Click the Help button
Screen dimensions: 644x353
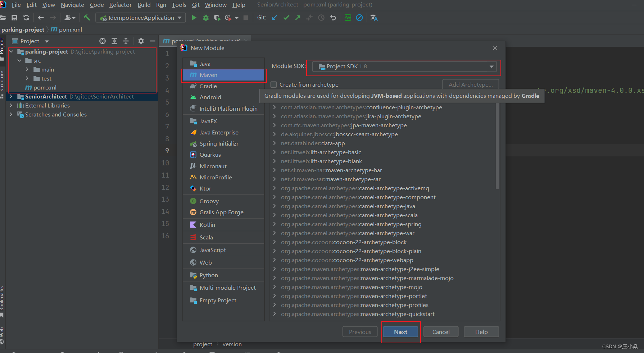[481, 332]
